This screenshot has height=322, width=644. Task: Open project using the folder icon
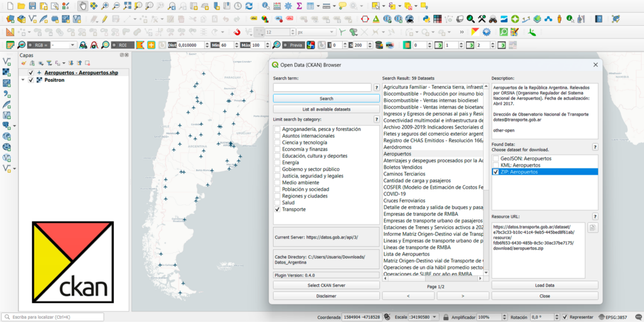pos(21,6)
